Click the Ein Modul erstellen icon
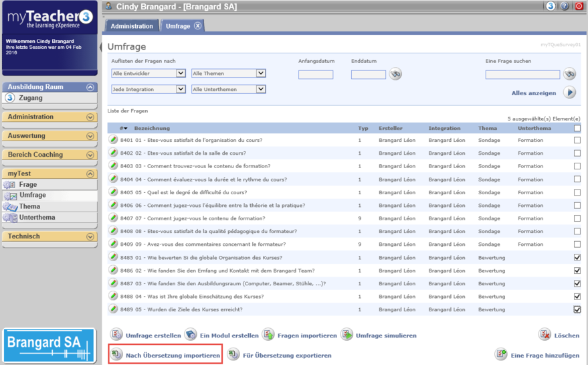 191,335
